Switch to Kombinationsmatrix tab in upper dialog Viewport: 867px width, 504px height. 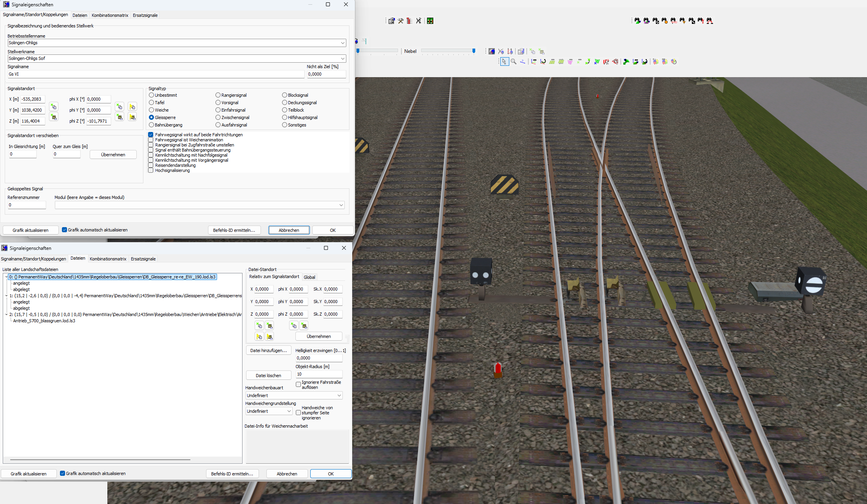[110, 15]
